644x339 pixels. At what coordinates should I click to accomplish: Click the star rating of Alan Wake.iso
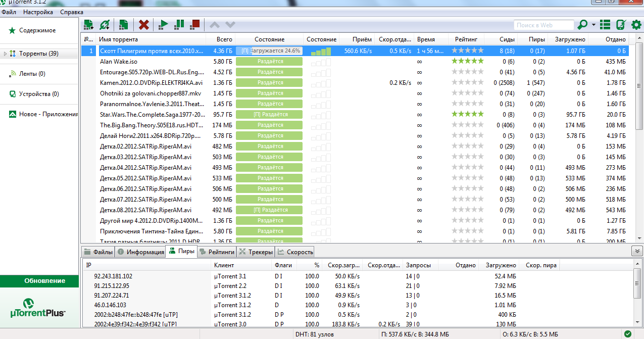pos(467,61)
